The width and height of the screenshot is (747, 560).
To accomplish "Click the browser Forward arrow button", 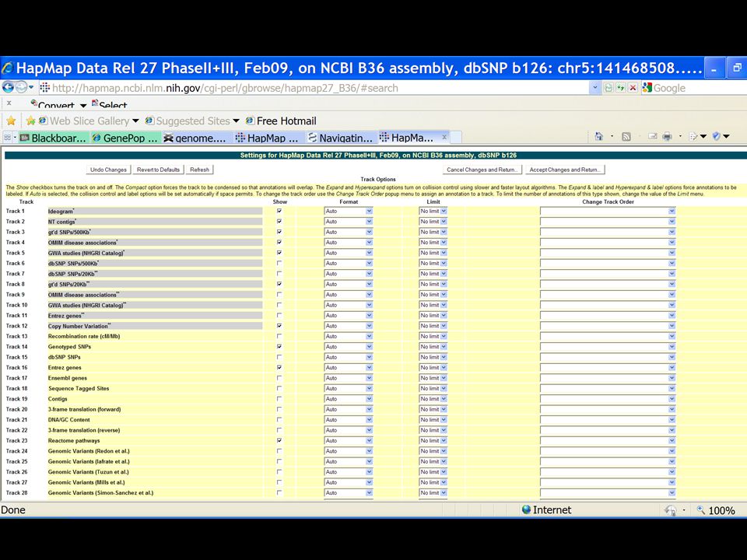I will (x=22, y=88).
